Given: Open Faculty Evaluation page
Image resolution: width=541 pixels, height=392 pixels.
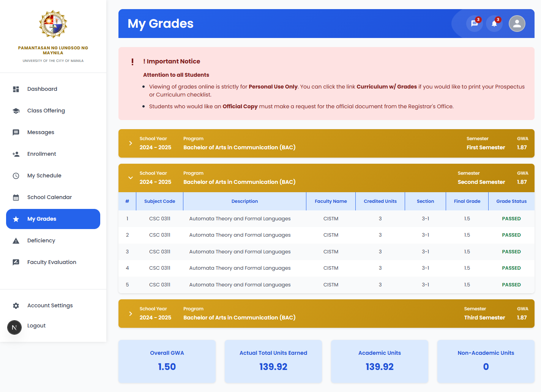Looking at the screenshot, I should tap(53, 262).
